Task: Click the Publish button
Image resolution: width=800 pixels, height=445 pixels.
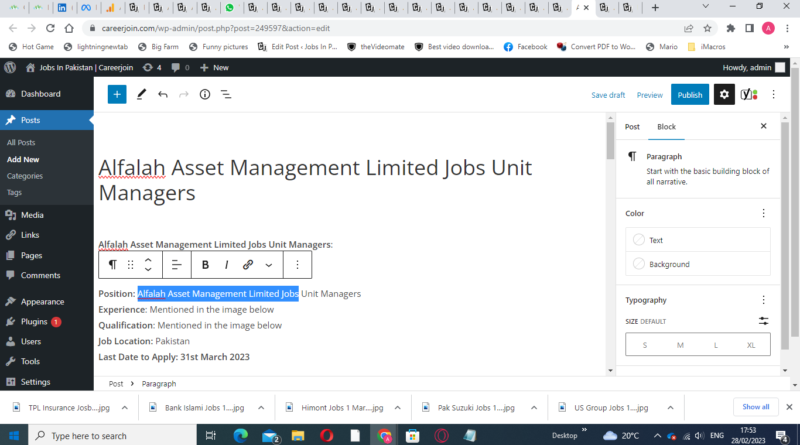Action: click(689, 95)
